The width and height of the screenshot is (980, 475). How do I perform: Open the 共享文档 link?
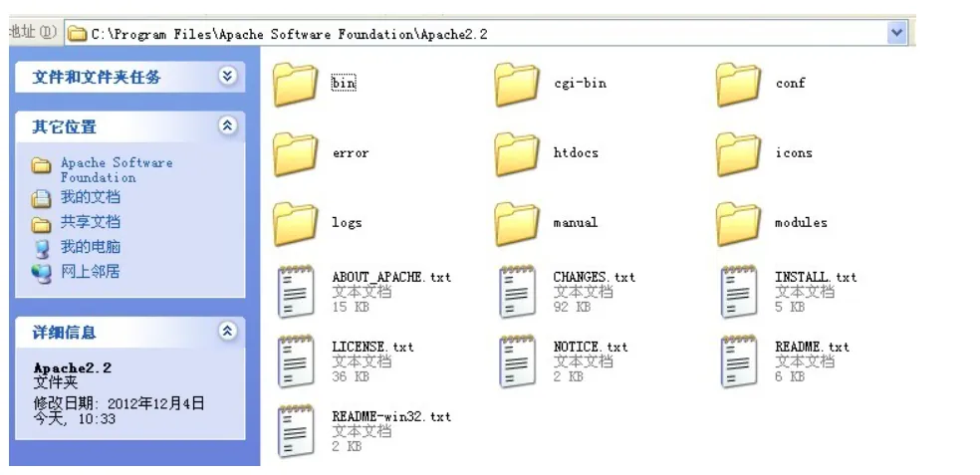click(90, 222)
